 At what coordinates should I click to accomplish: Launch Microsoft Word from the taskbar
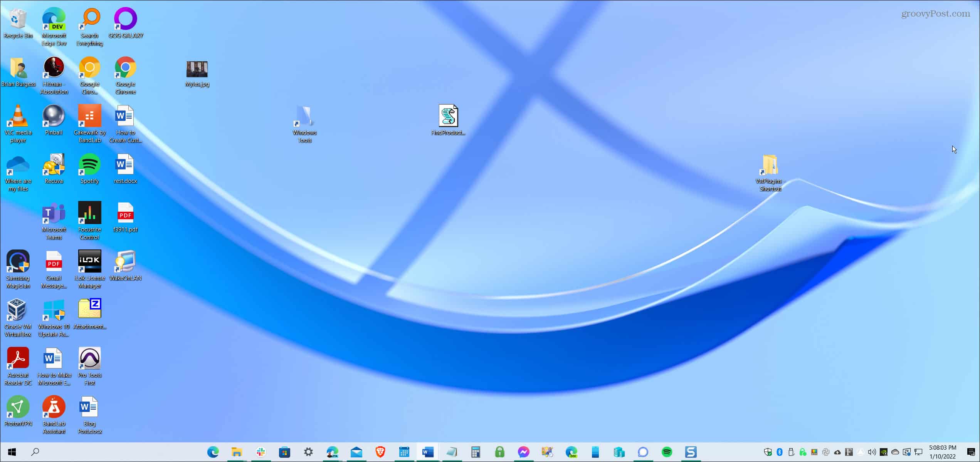pos(427,452)
